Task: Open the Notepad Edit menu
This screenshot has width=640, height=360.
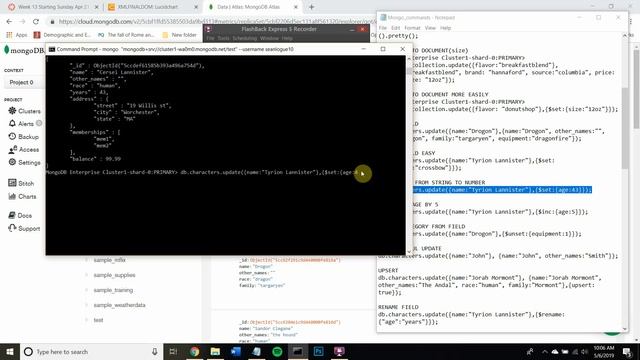Action: [x=396, y=28]
